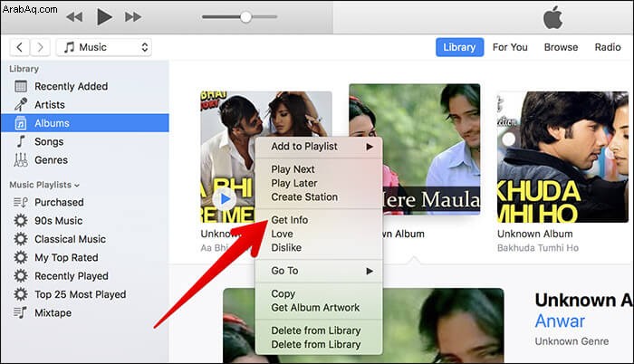Click the Khuda Tumhi Ho album cover
Screen dimensions: 634x364
click(x=562, y=157)
